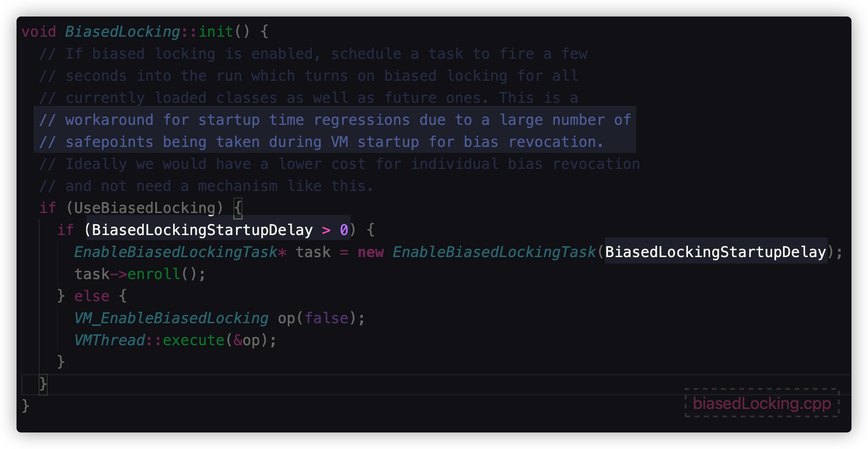Click the VM_EnableBiasedLocking type name

tap(171, 318)
